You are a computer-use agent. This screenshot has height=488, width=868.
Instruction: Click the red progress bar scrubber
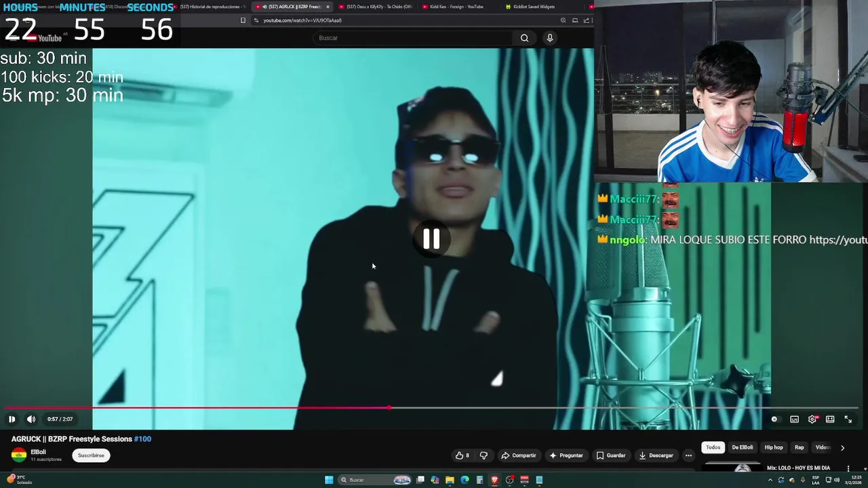coord(389,407)
